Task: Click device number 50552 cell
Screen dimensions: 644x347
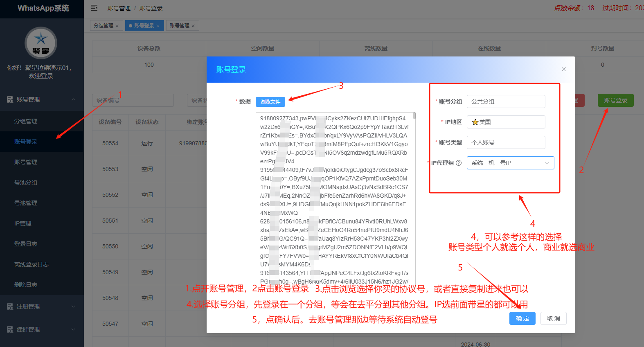Action: 110,195
